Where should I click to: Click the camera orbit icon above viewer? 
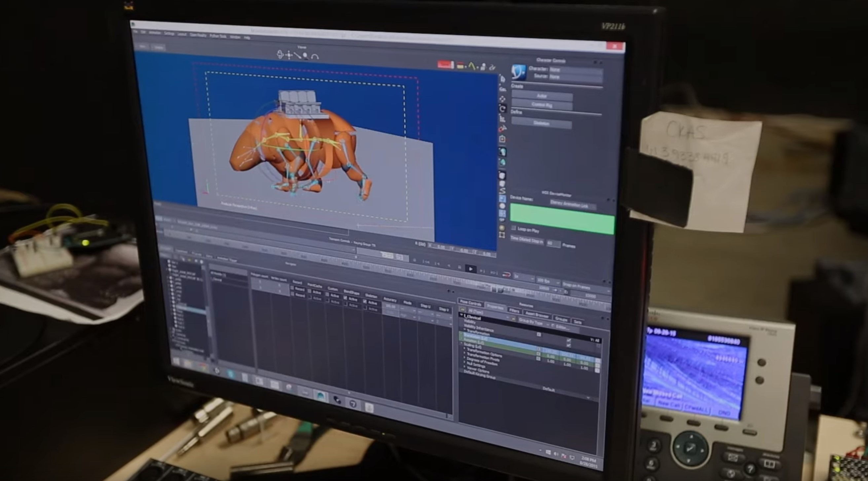point(280,54)
